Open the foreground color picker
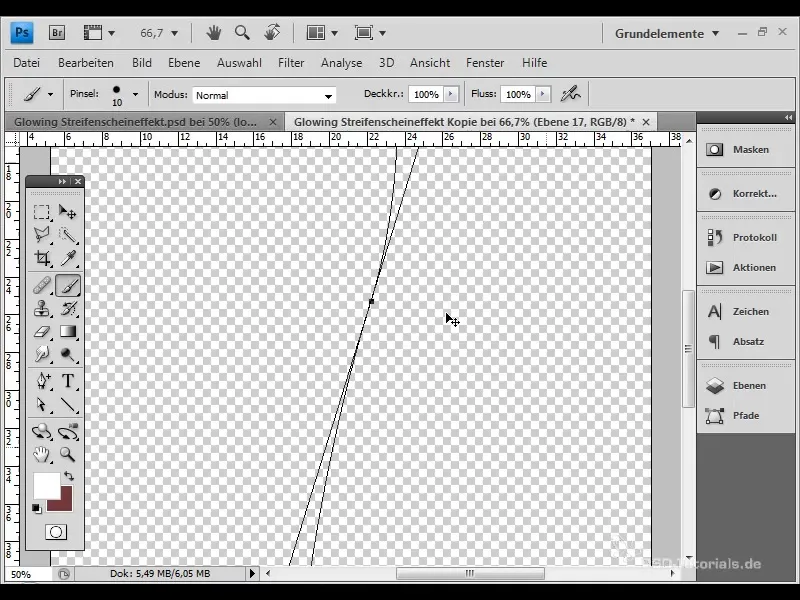 click(46, 485)
